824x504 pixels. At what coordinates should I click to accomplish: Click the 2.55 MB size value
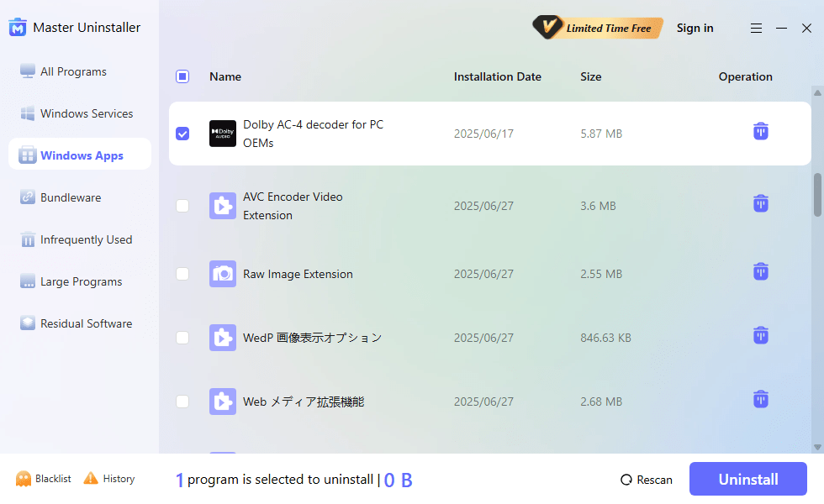[601, 274]
